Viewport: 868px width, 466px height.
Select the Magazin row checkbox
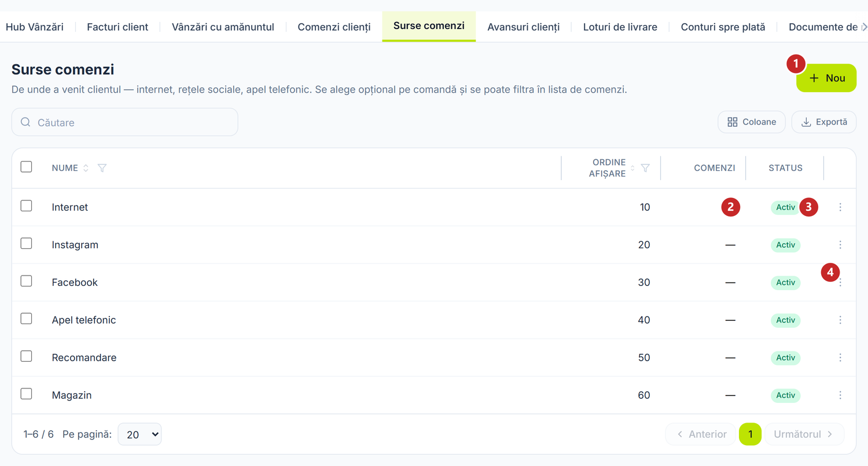coord(26,394)
